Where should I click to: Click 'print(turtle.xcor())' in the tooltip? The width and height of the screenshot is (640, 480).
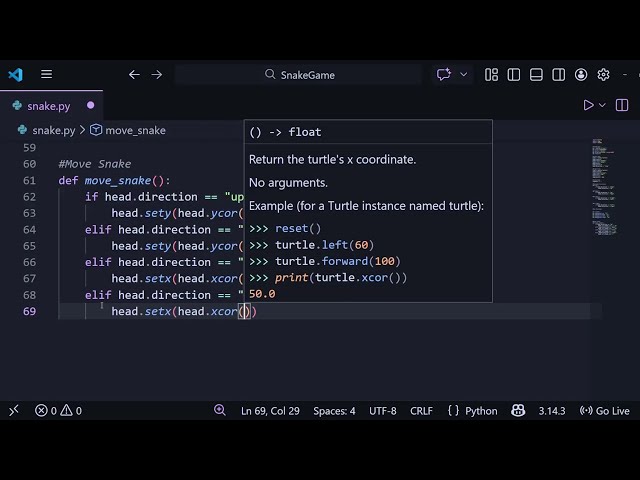pos(341,278)
